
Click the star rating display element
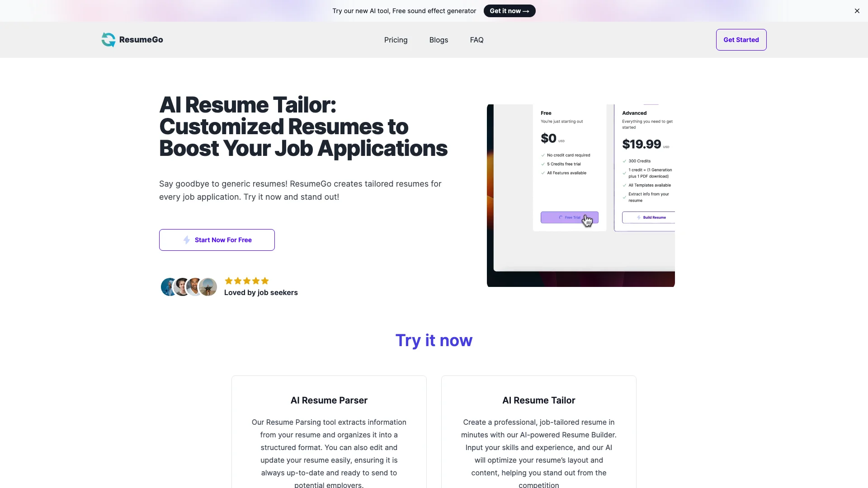246,281
